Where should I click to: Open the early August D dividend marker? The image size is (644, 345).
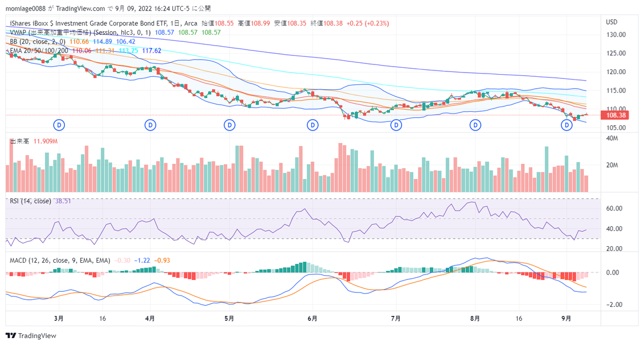475,125
